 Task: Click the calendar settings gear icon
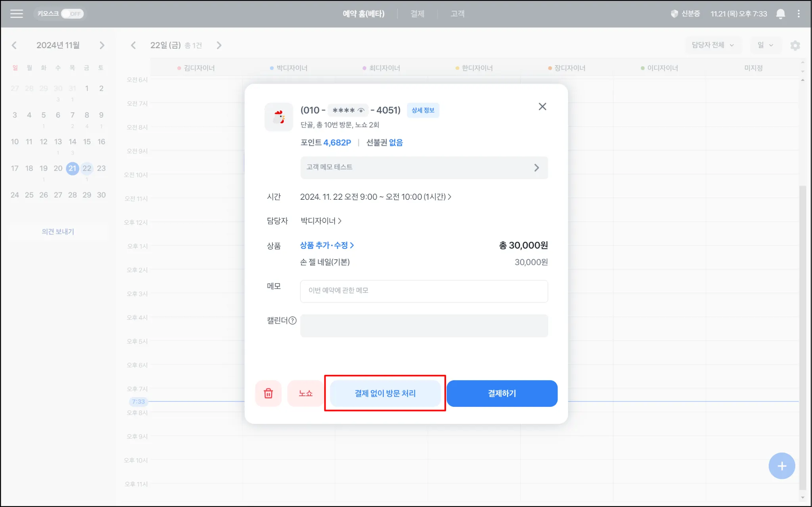point(795,45)
